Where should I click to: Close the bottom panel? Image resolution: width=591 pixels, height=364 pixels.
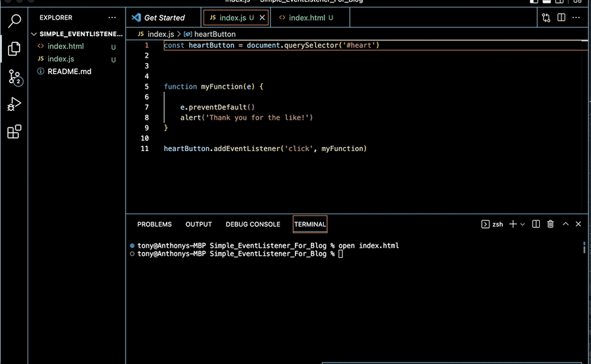click(x=578, y=224)
